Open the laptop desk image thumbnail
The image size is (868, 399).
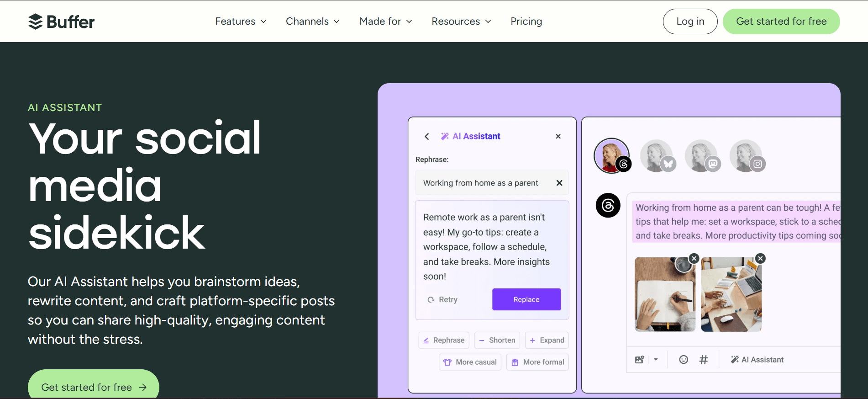(731, 295)
